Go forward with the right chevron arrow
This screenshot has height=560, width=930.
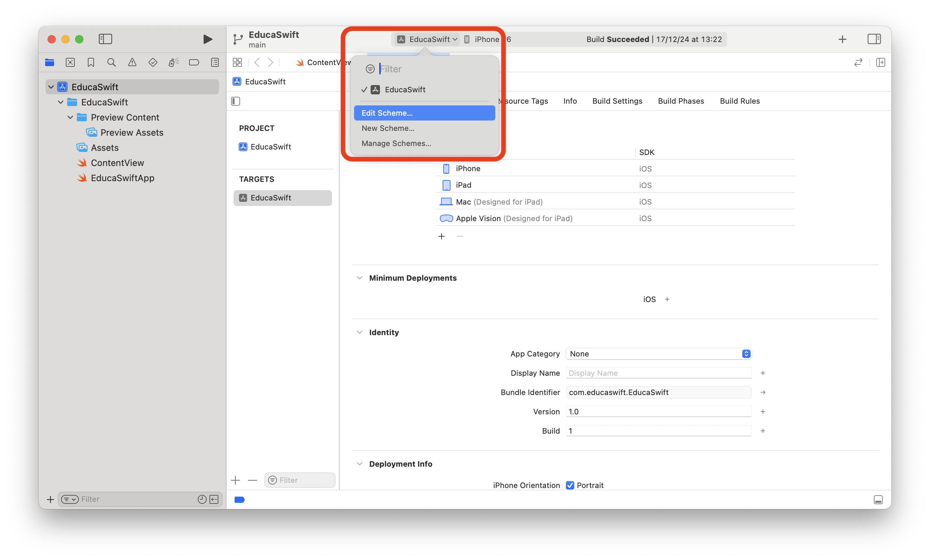tap(270, 62)
